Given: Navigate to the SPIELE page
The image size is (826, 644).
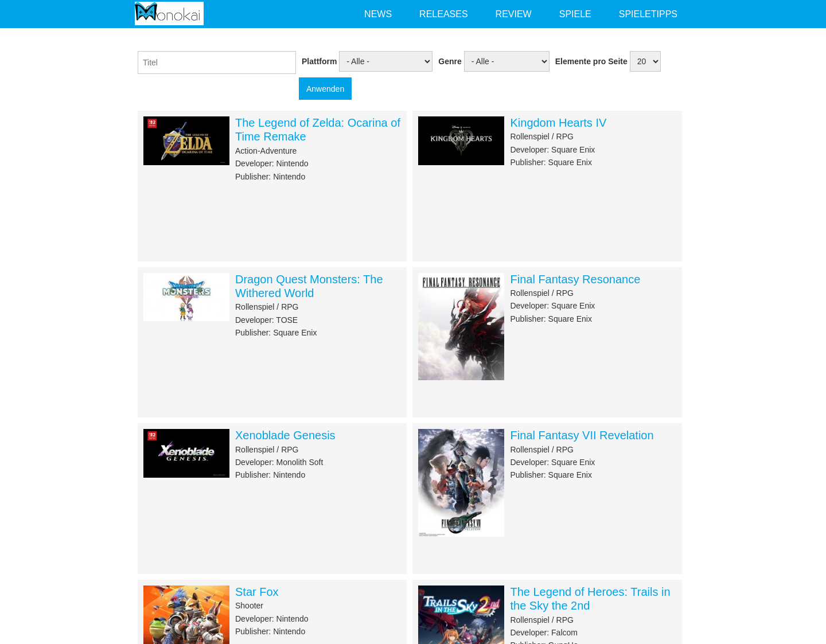Looking at the screenshot, I should point(575,14).
